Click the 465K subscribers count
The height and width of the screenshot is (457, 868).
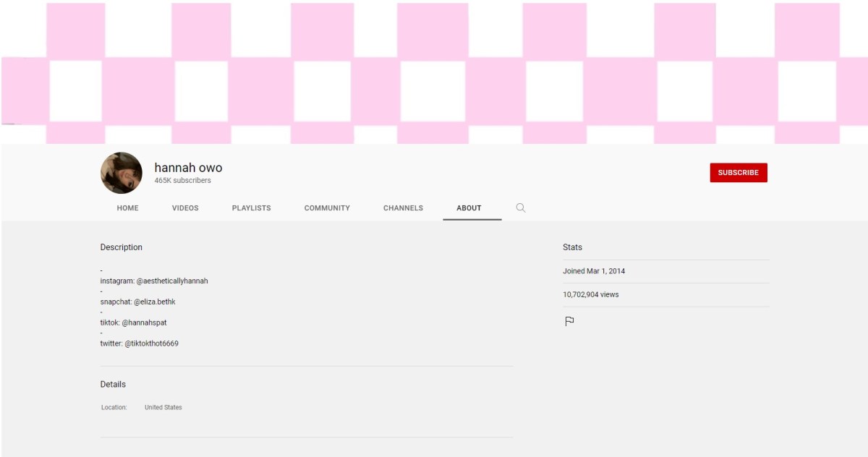(182, 181)
